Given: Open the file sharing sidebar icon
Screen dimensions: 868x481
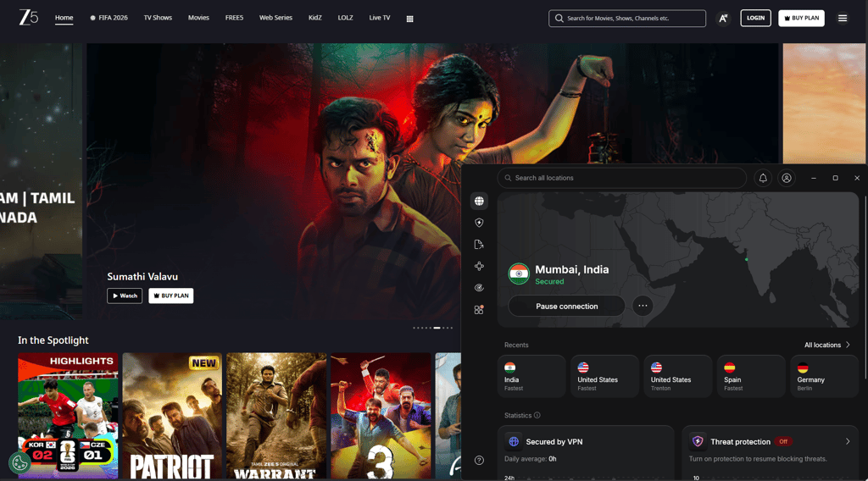Looking at the screenshot, I should tap(480, 245).
